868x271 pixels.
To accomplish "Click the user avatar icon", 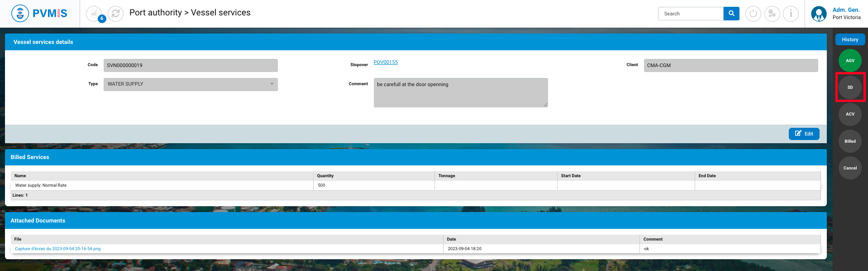I will point(819,14).
